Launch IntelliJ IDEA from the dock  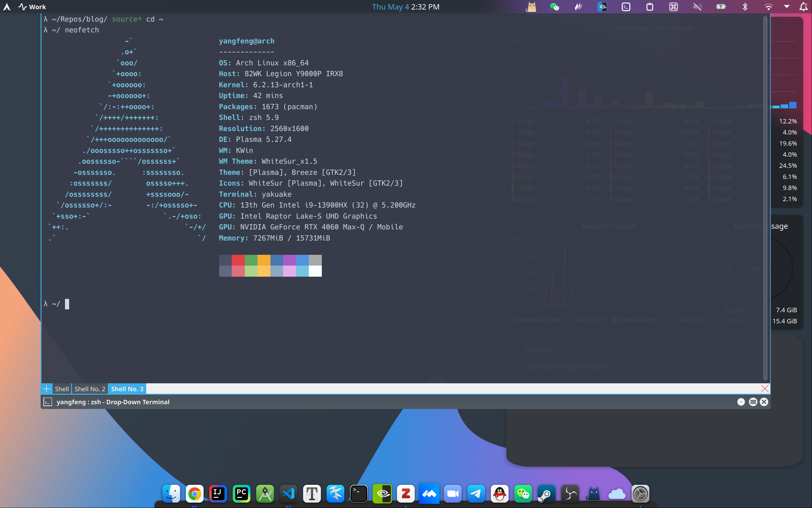(218, 493)
